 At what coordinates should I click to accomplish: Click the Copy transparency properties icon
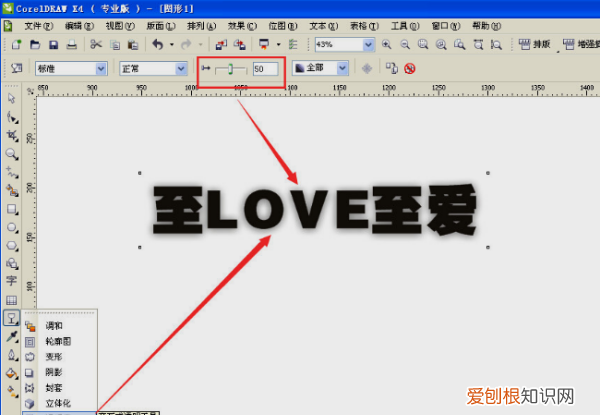[391, 68]
